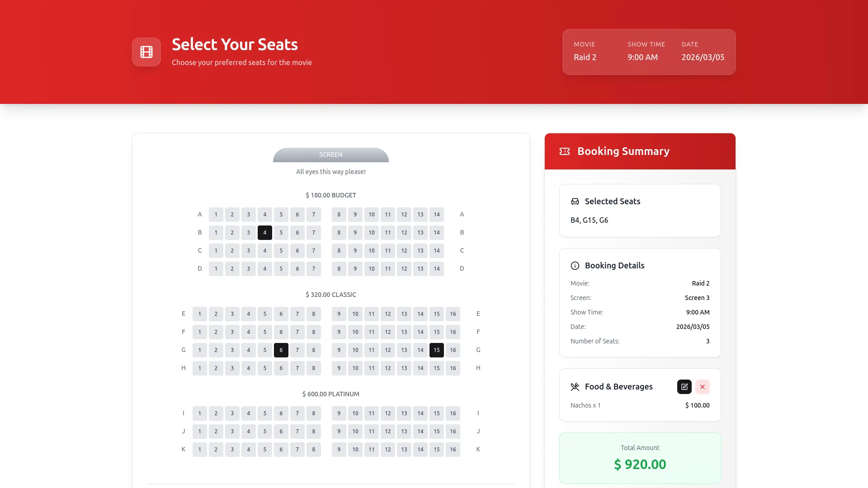Image resolution: width=868 pixels, height=488 pixels.
Task: Click the Total Amount summary panel
Action: (640, 458)
